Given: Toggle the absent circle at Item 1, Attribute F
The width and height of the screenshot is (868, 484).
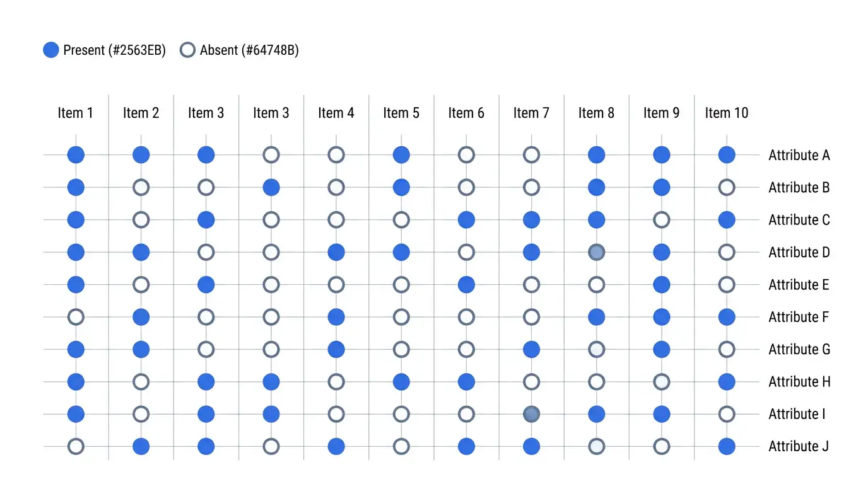Looking at the screenshot, I should (76, 317).
